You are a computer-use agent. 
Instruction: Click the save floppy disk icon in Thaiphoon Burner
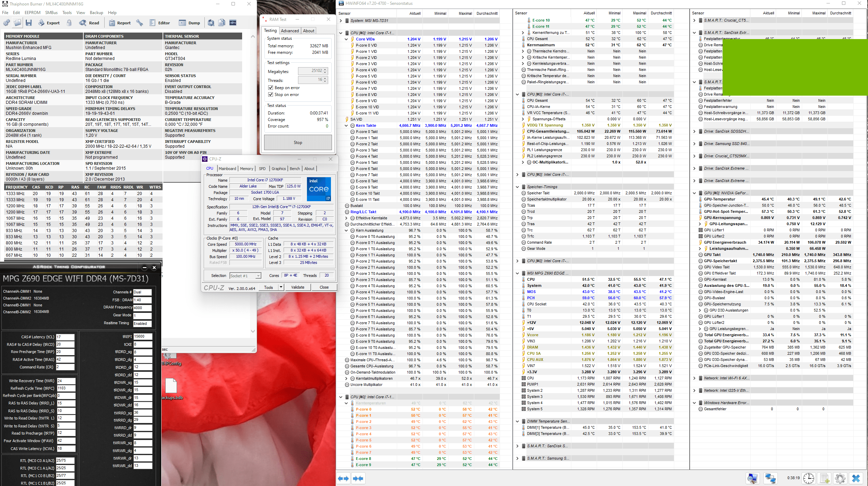(x=29, y=23)
